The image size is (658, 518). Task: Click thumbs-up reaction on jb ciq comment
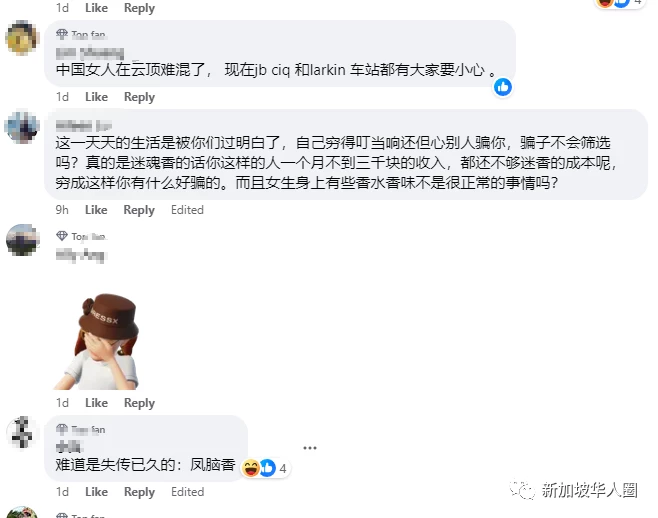click(503, 87)
